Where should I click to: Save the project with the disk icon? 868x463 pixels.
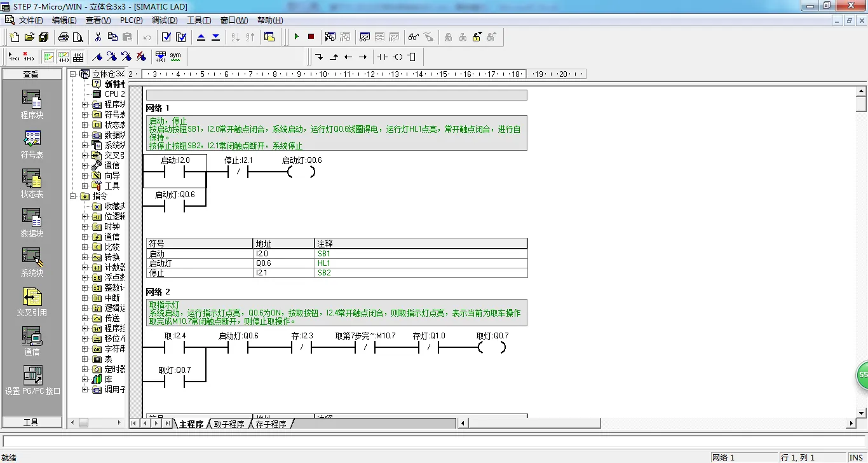[43, 37]
